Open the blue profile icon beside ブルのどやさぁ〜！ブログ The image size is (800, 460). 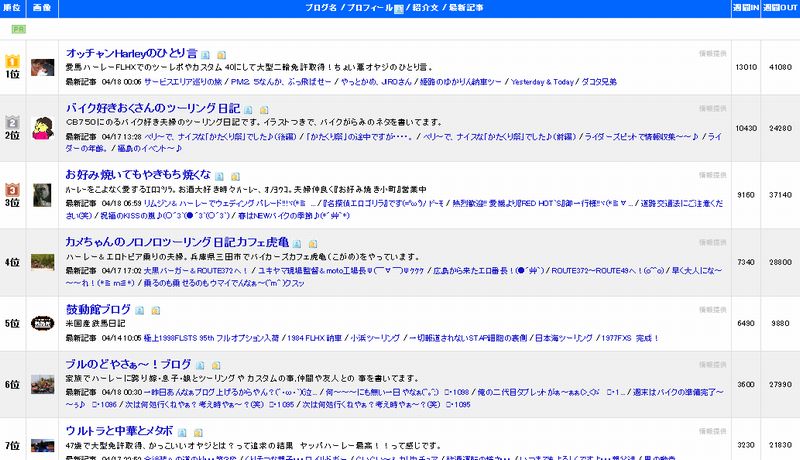(x=200, y=365)
